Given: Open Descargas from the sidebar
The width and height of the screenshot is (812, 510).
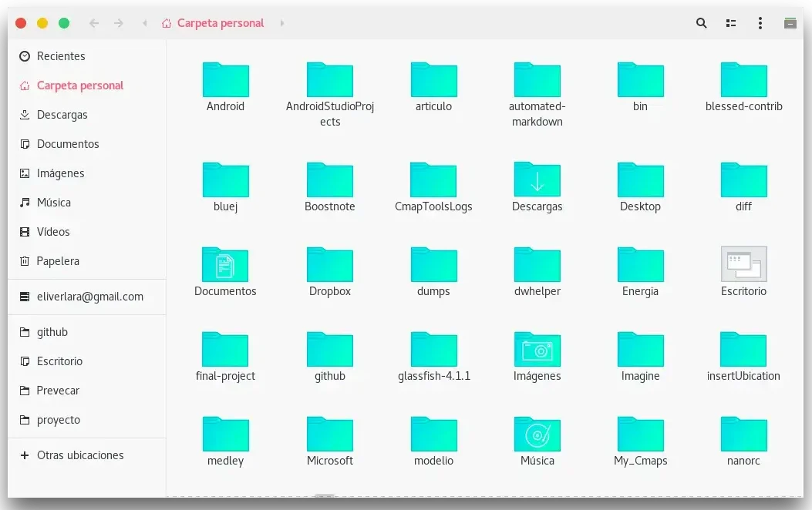Looking at the screenshot, I should [x=62, y=114].
